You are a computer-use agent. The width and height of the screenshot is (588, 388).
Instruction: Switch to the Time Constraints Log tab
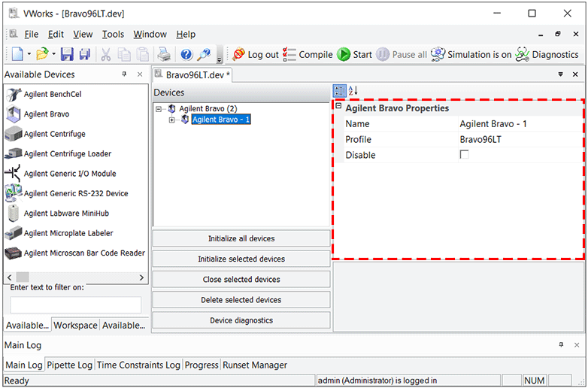coord(138,365)
